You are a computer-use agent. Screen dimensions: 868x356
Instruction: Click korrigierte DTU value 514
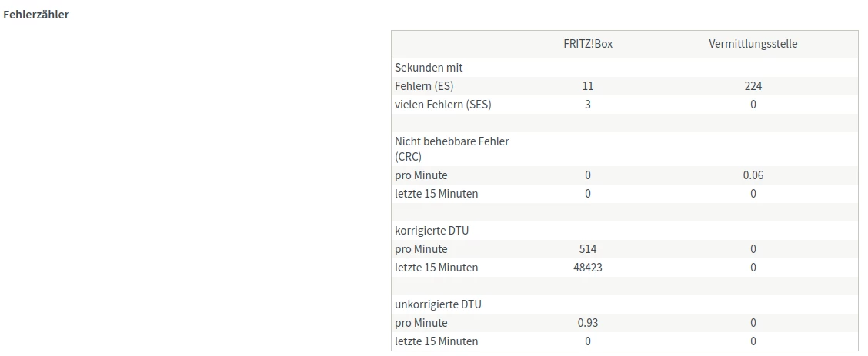click(588, 249)
